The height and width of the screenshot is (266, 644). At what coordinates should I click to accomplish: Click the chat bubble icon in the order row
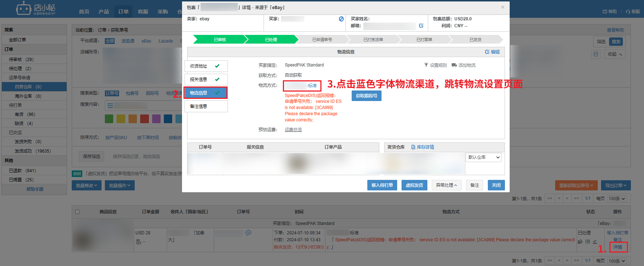tap(248, 233)
